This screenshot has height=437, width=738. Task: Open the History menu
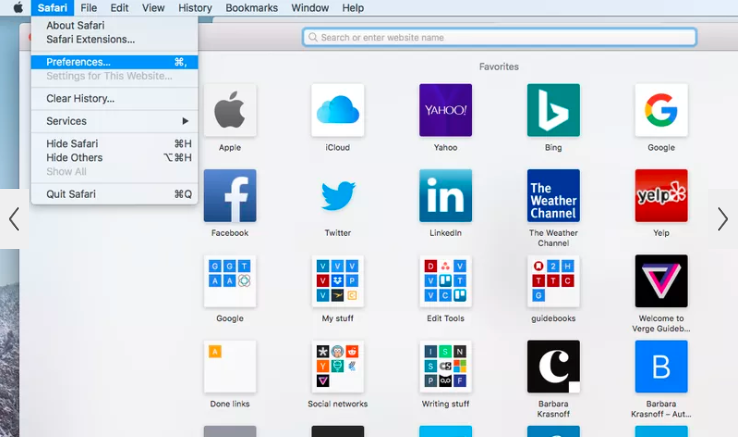pyautogui.click(x=195, y=8)
